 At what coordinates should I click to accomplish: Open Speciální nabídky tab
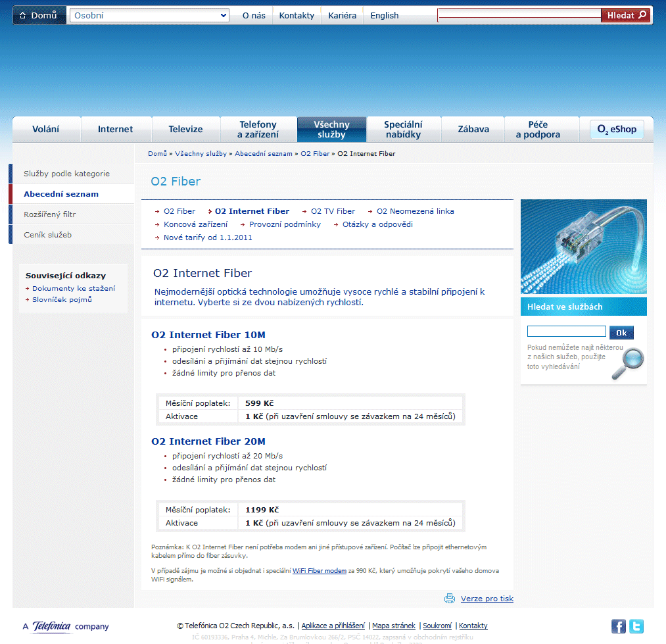point(404,129)
